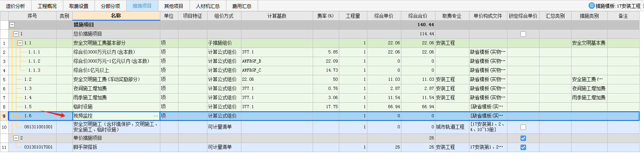
Task: Click 综合价3000万元以内(含本数) cell
Action: coord(116,52)
